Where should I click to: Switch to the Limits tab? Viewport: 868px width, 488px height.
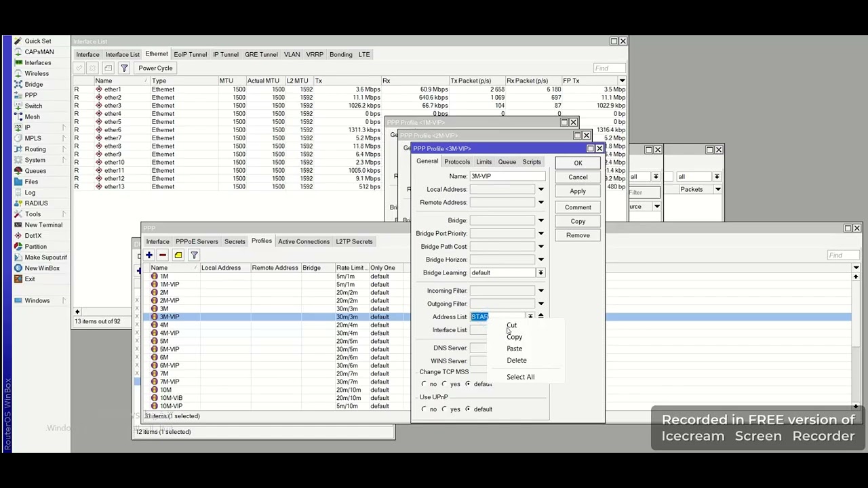coord(484,162)
